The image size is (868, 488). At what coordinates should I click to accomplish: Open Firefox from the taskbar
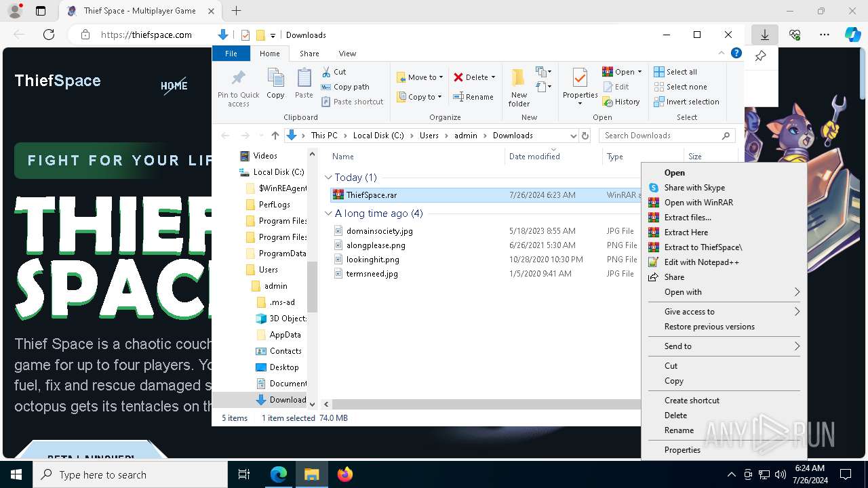pos(345,474)
